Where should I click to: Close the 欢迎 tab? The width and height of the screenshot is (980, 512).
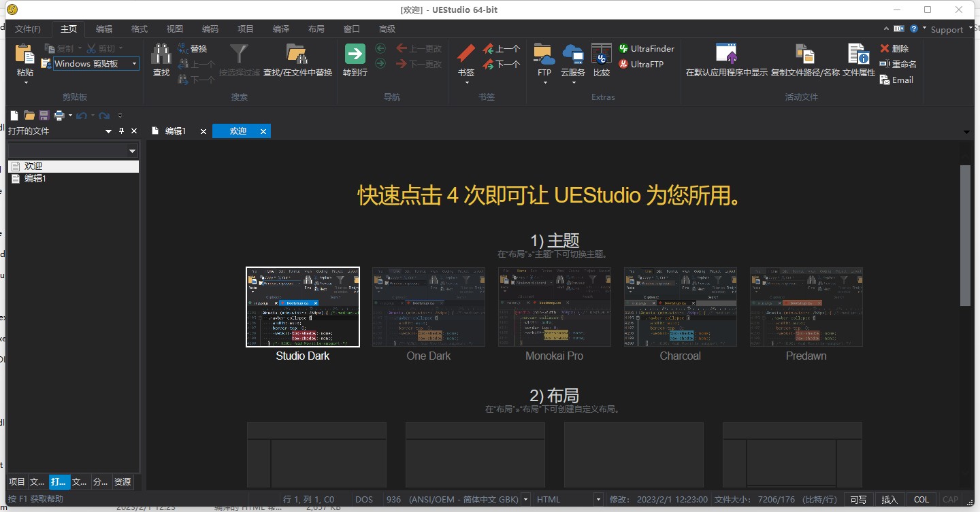pyautogui.click(x=263, y=131)
